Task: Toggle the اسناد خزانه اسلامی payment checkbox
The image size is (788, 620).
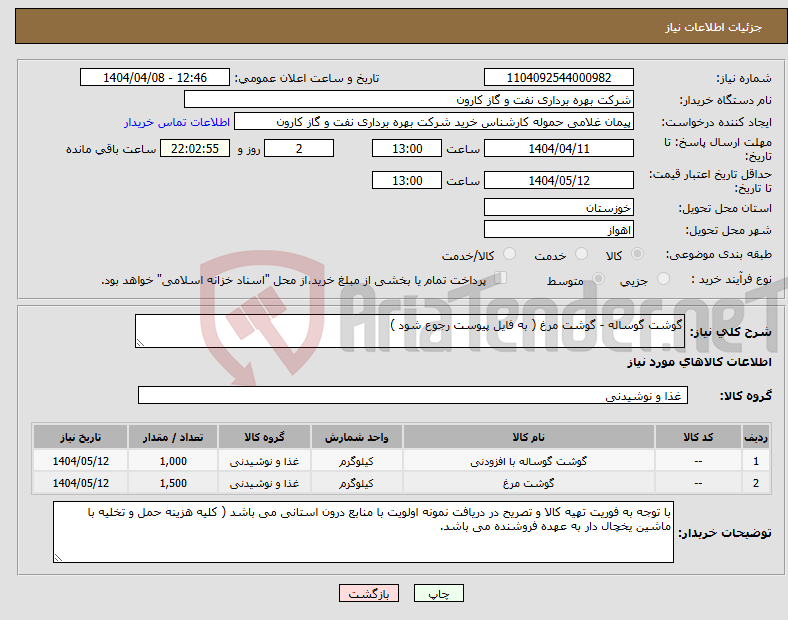Action: coord(501,278)
